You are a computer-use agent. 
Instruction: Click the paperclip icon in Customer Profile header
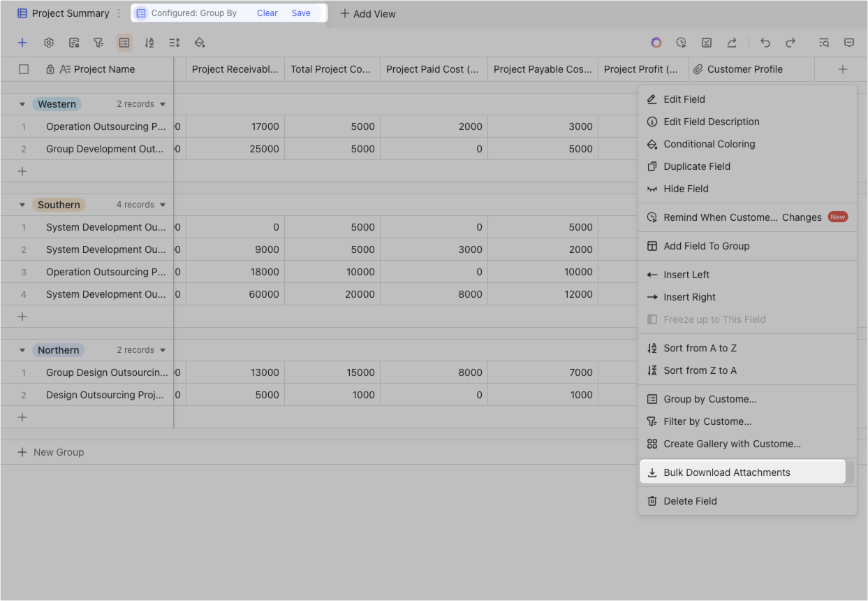698,69
